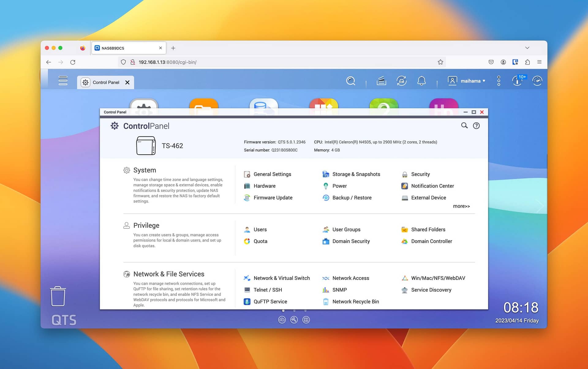
Task: Click the Security padlock icon
Action: (x=405, y=174)
